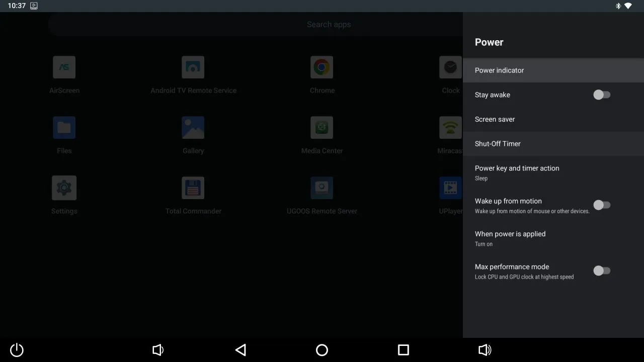The height and width of the screenshot is (362, 644).
Task: Enable the Stay awake toggle
Action: tap(602, 95)
